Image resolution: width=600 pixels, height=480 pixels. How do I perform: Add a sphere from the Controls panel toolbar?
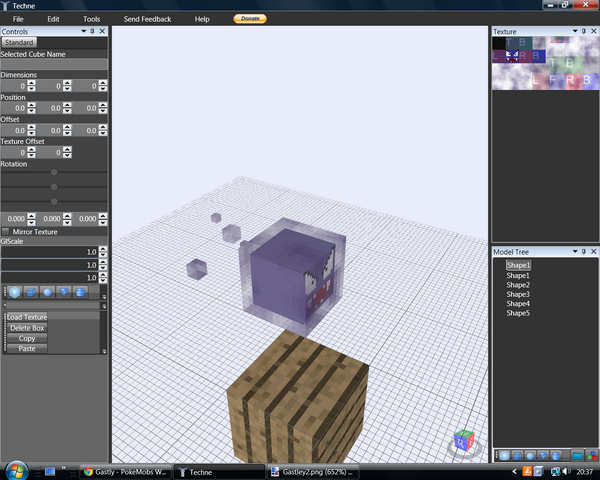point(47,292)
